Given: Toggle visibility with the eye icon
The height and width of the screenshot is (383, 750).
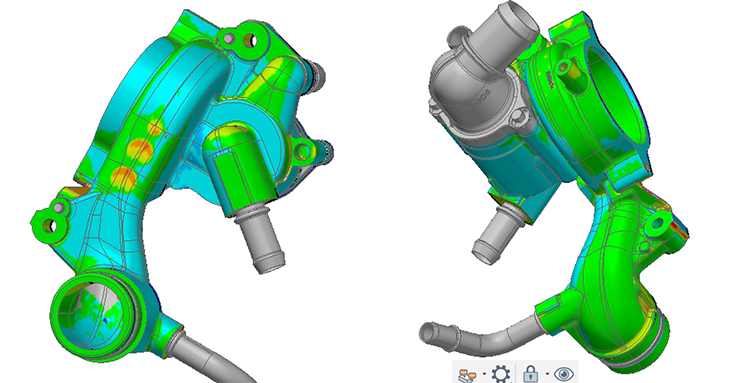Looking at the screenshot, I should pyautogui.click(x=564, y=374).
